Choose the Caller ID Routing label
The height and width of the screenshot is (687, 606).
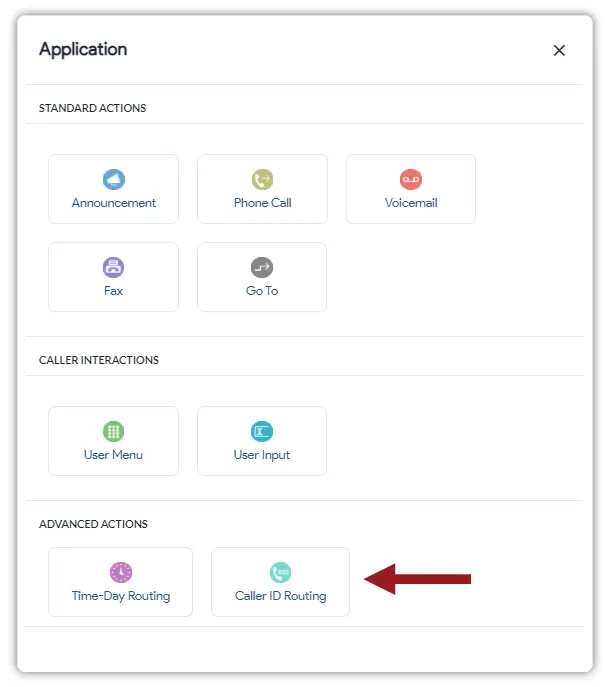coord(281,596)
